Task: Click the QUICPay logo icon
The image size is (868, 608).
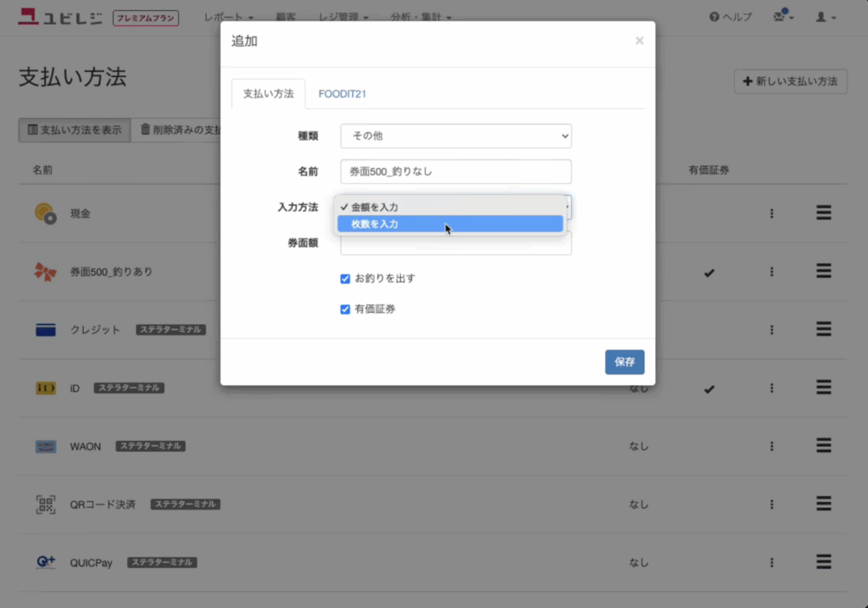Action: click(45, 562)
